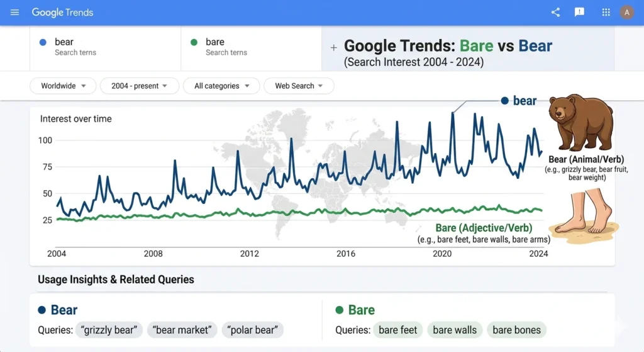The width and height of the screenshot is (644, 352).
Task: Select the "bear market" query chip
Action: coord(182,330)
